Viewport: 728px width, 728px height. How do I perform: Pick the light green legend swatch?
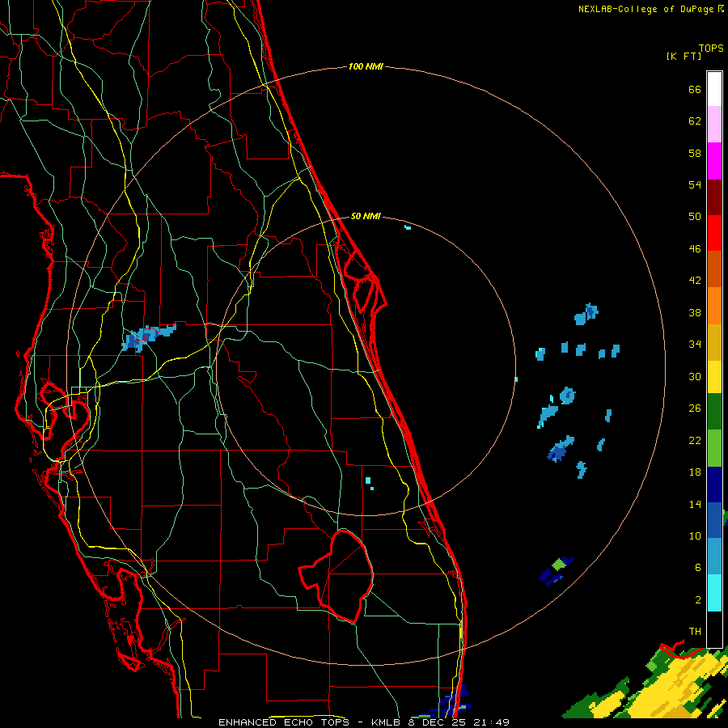[714, 448]
